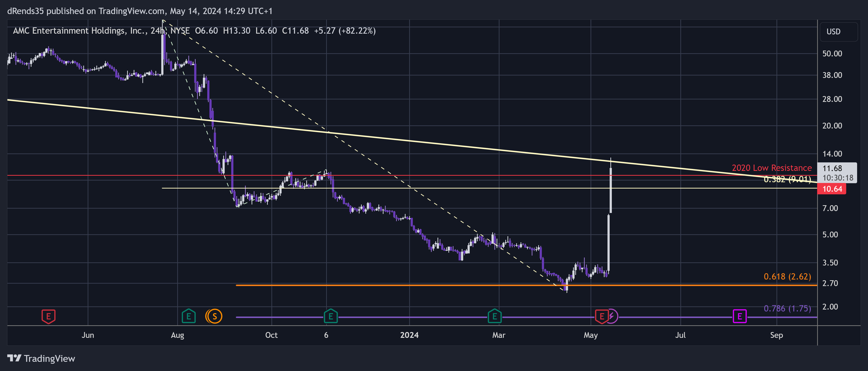
Task: Click the 38.00 price axis label
Action: tap(832, 75)
